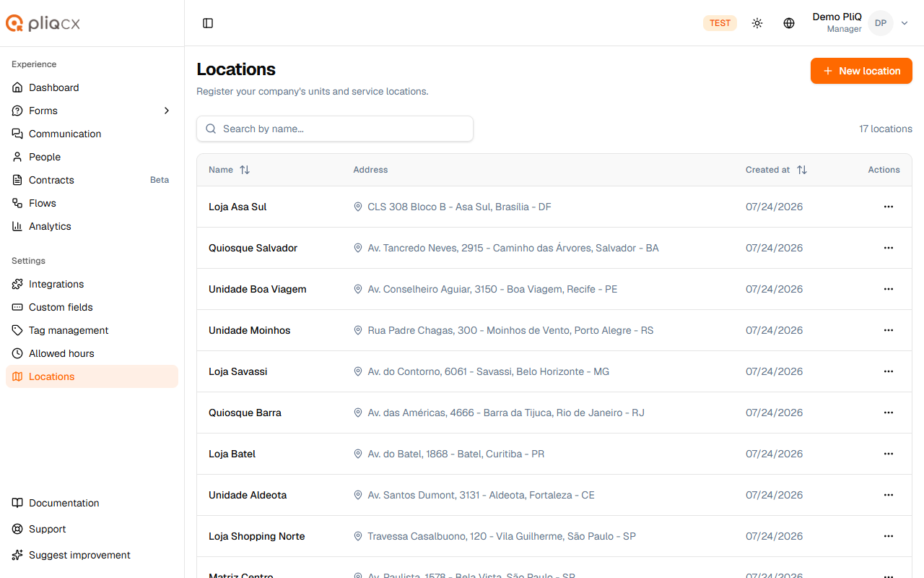Click the DP user avatar
The image size is (924, 578).
(x=881, y=23)
